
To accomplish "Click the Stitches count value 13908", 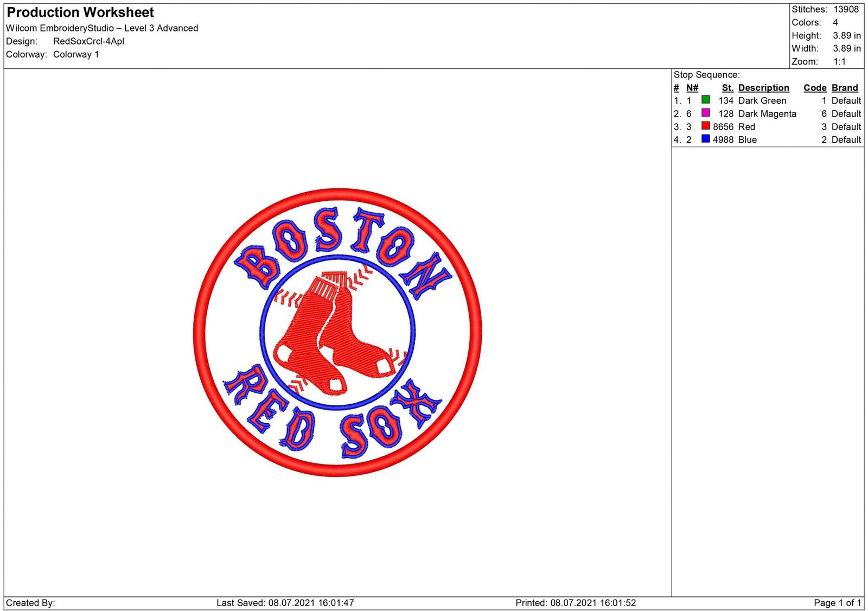I will [x=846, y=9].
